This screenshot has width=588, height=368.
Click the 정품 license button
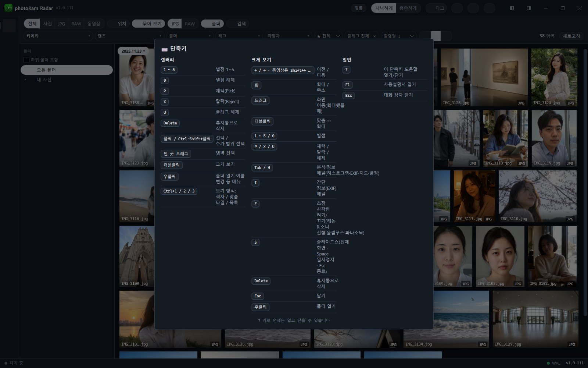pyautogui.click(x=359, y=8)
